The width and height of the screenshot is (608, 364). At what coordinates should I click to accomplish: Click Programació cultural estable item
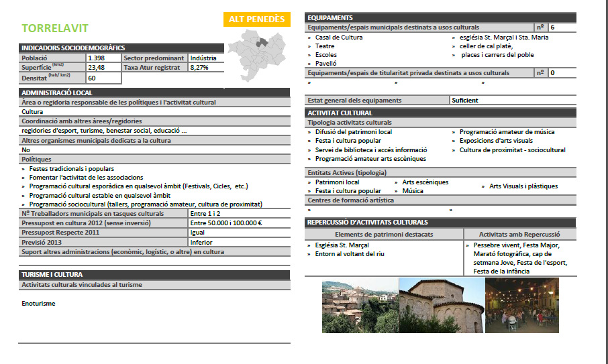99,196
